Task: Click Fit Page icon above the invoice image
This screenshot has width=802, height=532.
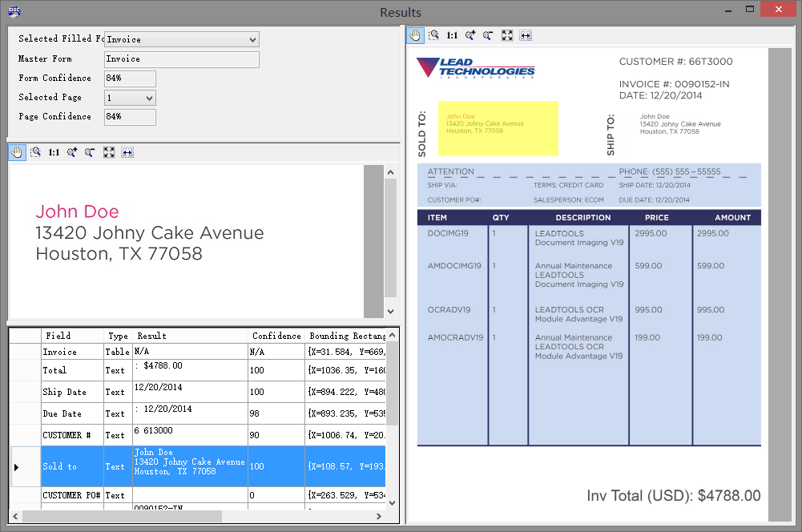Action: (x=506, y=35)
